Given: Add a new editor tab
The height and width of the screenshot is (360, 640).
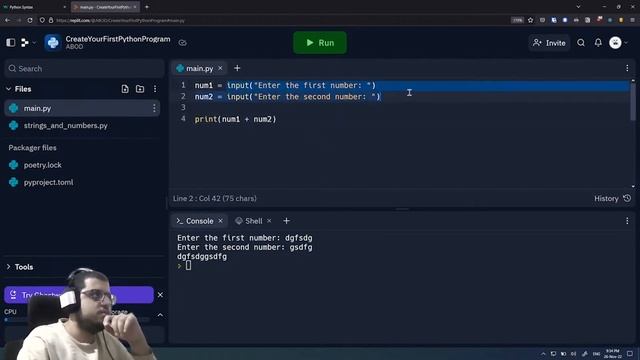Looking at the screenshot, I should point(237,68).
